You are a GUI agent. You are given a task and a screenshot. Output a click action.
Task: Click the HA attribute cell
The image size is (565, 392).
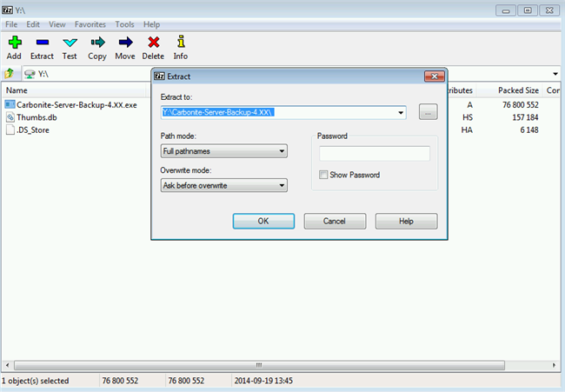(x=467, y=130)
